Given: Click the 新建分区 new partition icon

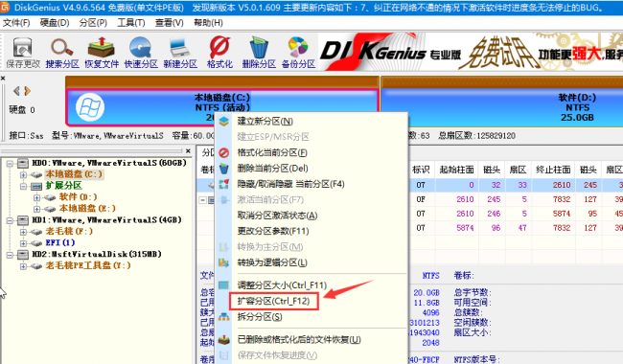Looking at the screenshot, I should [x=180, y=52].
